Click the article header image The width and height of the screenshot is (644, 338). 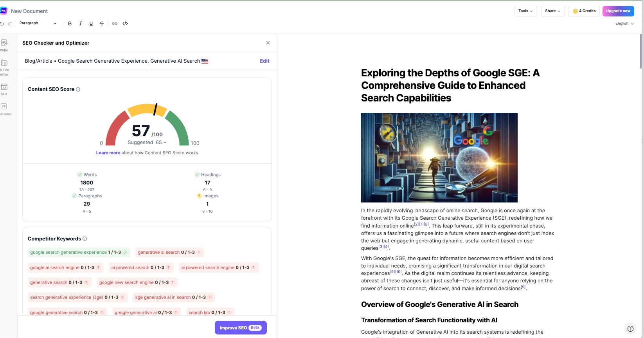pyautogui.click(x=439, y=157)
